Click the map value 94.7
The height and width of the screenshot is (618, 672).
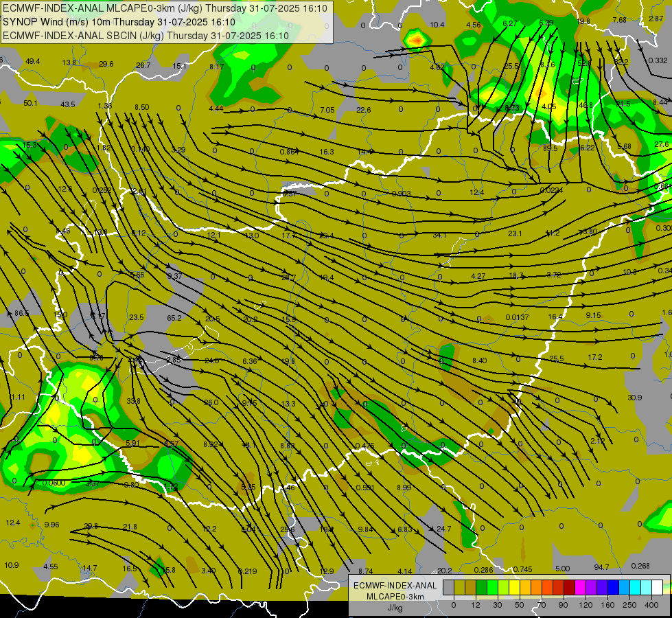click(x=602, y=567)
